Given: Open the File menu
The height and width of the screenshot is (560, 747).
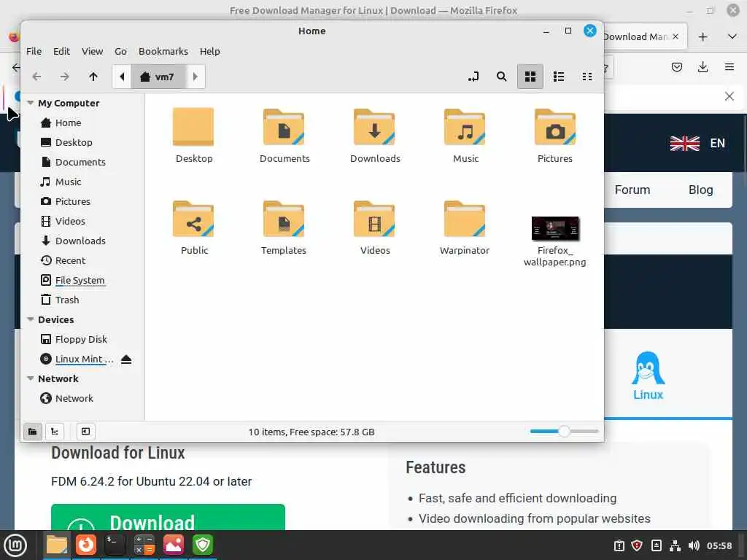Looking at the screenshot, I should tap(34, 52).
